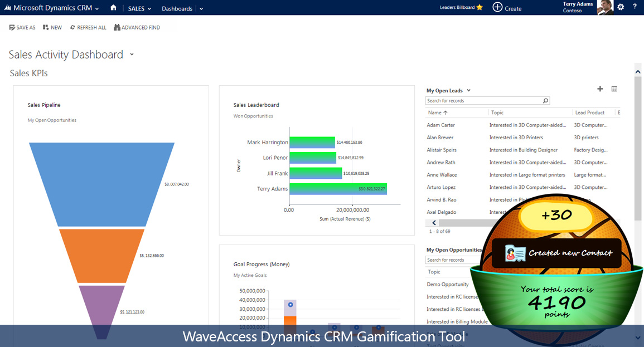Search for records in My Open Opportunities
Image resolution: width=644 pixels, height=347 pixels.
coord(453,260)
